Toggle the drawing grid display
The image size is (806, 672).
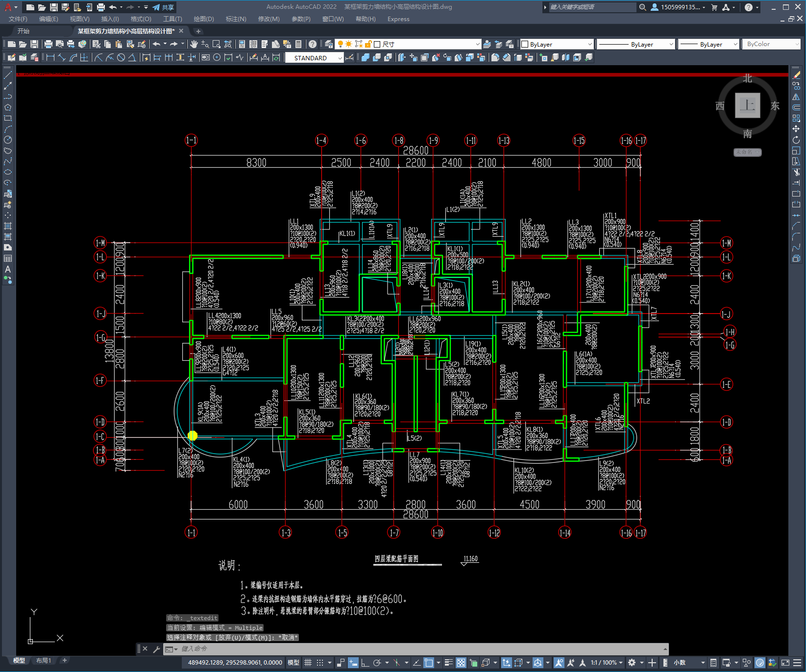pyautogui.click(x=308, y=663)
